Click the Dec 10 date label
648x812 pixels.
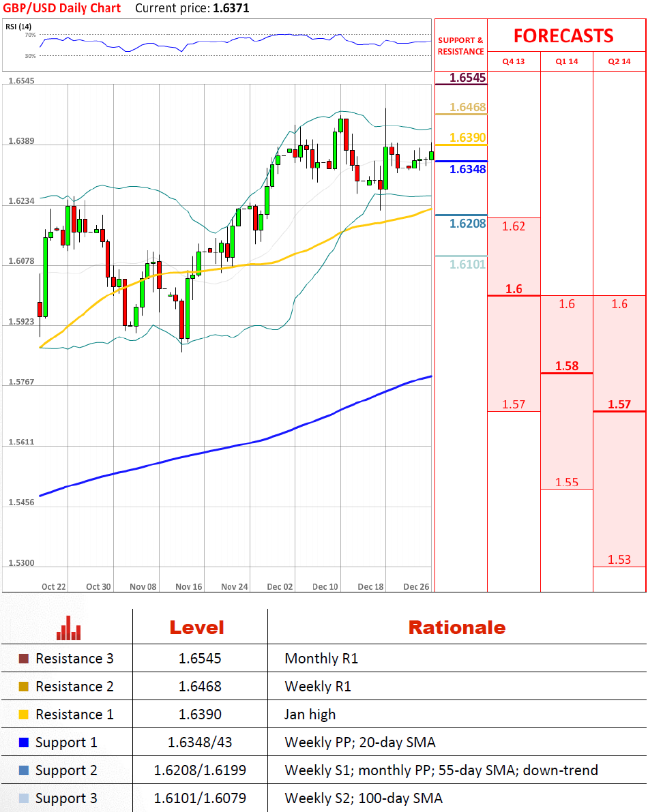pos(325,587)
